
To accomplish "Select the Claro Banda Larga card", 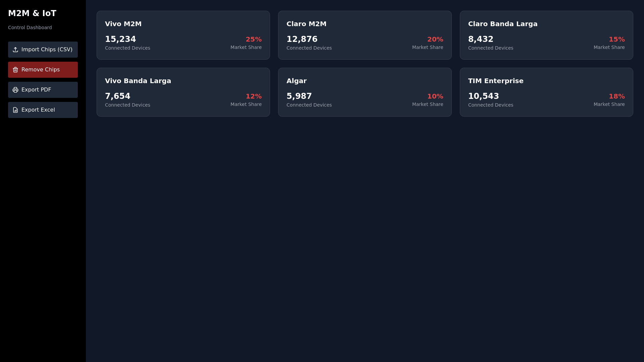I will pos(546,35).
